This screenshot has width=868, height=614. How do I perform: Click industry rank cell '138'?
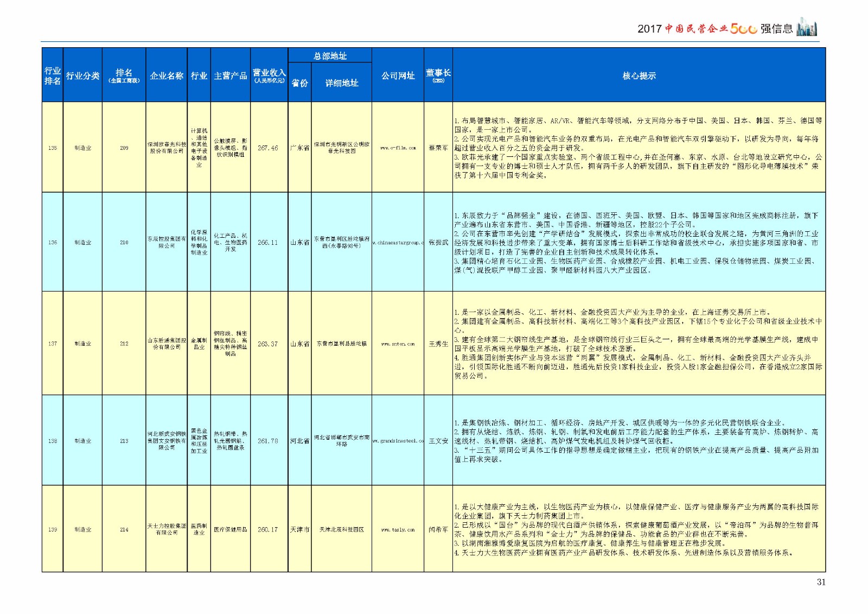click(x=53, y=441)
